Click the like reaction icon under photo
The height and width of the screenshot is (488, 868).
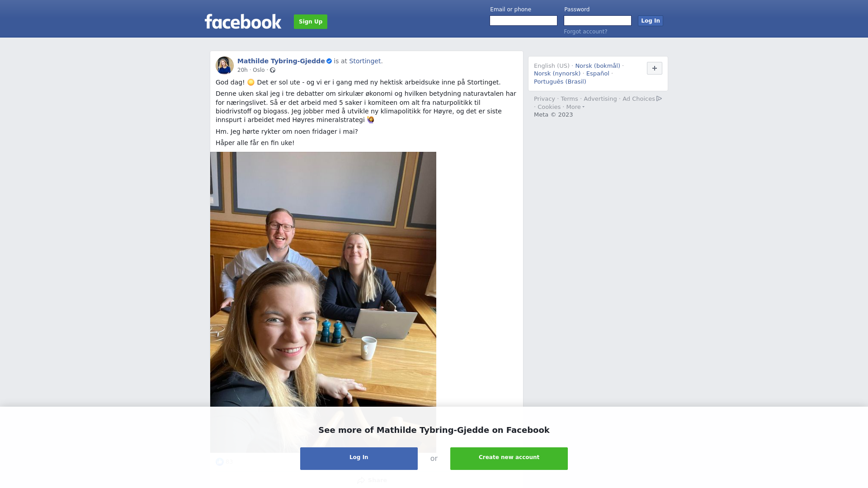pos(220,462)
